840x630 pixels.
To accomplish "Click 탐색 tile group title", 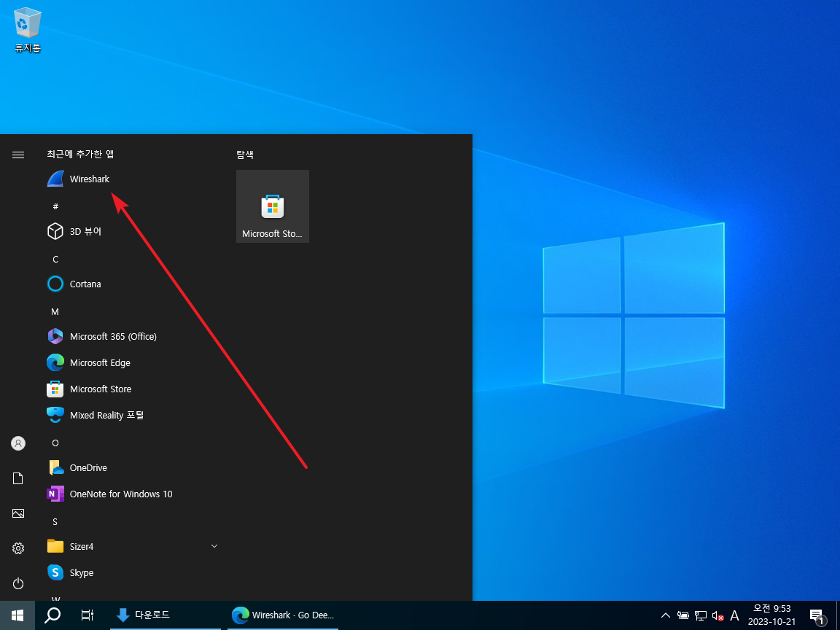I will pyautogui.click(x=245, y=155).
